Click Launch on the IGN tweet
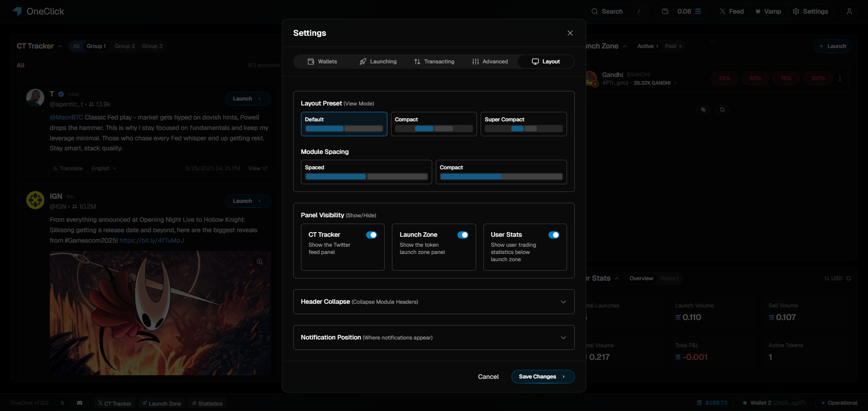The image size is (868, 411). pyautogui.click(x=248, y=201)
